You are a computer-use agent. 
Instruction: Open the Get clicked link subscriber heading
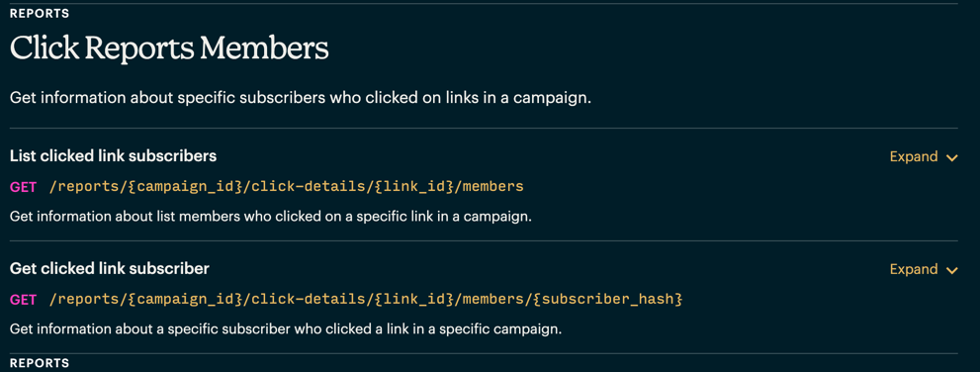tap(110, 268)
